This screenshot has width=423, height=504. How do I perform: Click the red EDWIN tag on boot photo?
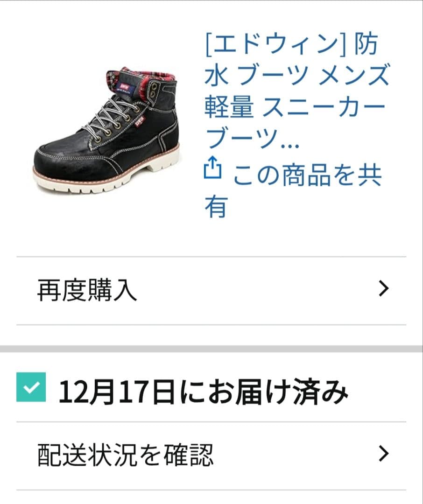pos(140,121)
